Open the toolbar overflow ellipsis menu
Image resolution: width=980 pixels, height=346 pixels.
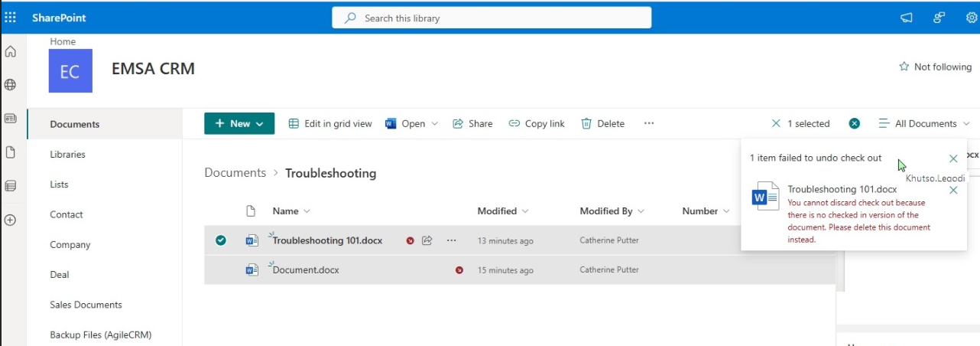click(x=649, y=123)
